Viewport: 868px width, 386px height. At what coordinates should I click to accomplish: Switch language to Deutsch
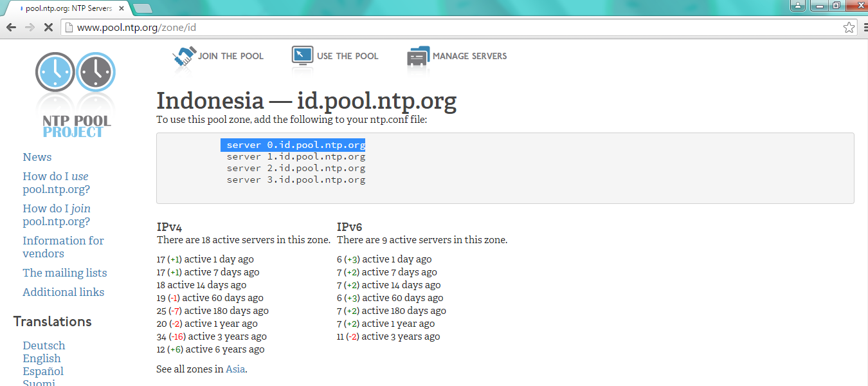(x=44, y=345)
